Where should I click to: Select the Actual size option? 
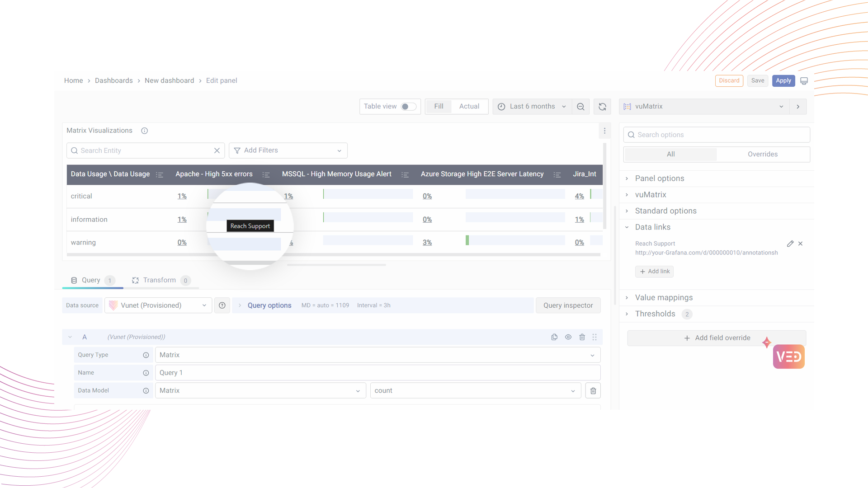469,106
